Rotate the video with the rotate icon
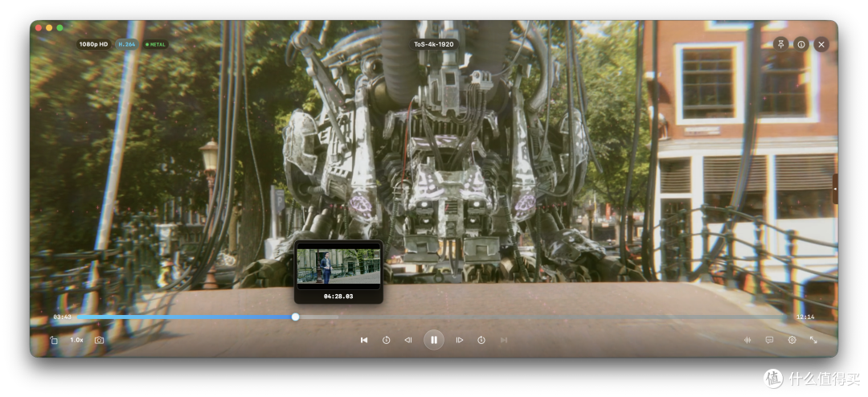 (x=54, y=340)
